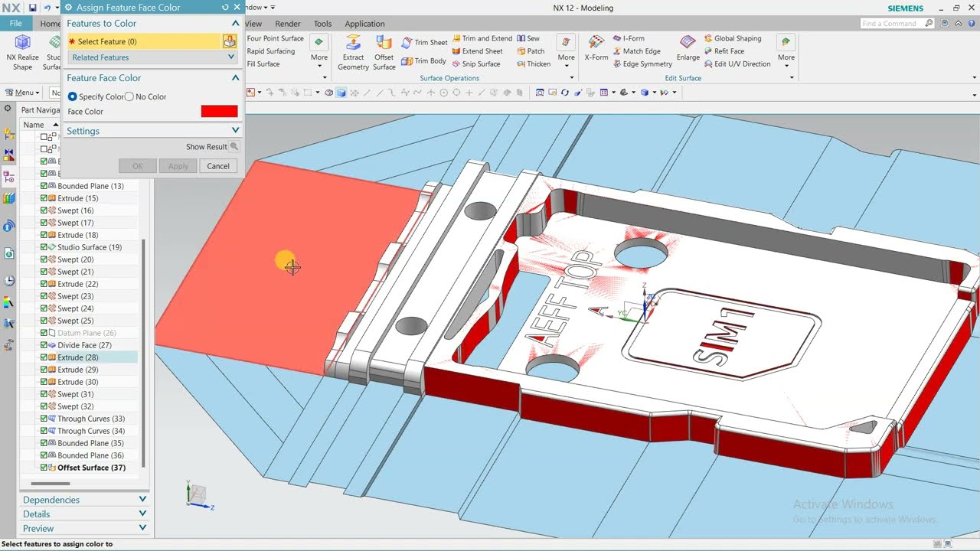Toggle the Studio Surface (19) checkbox
The height and width of the screenshot is (551, 980).
point(44,247)
